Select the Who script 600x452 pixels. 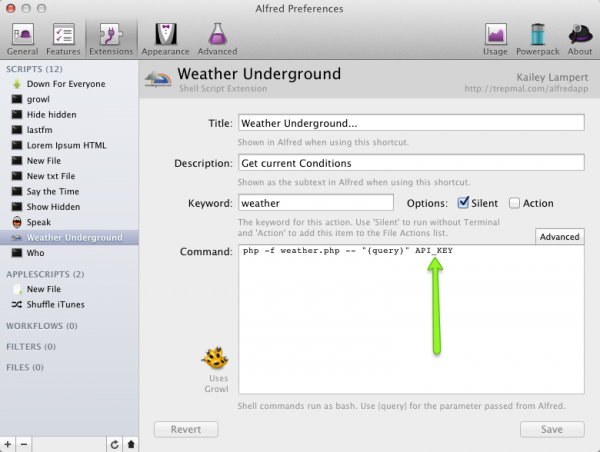pos(69,253)
